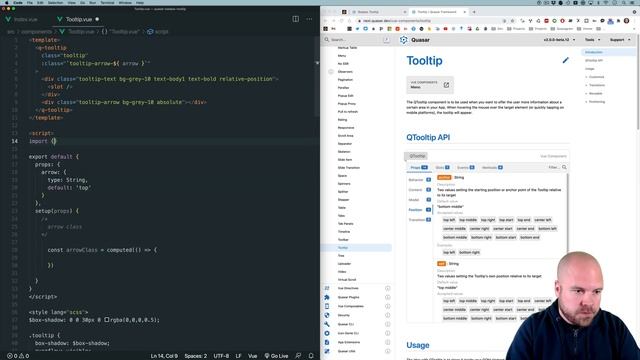Viewport: 640px width, 360px height.
Task: Select the Model props category
Action: click(419, 200)
